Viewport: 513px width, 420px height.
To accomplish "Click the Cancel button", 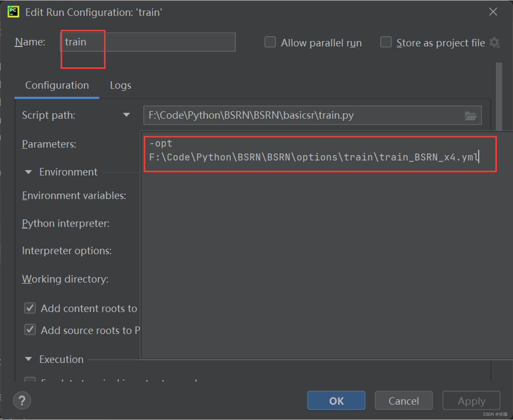I will [404, 401].
